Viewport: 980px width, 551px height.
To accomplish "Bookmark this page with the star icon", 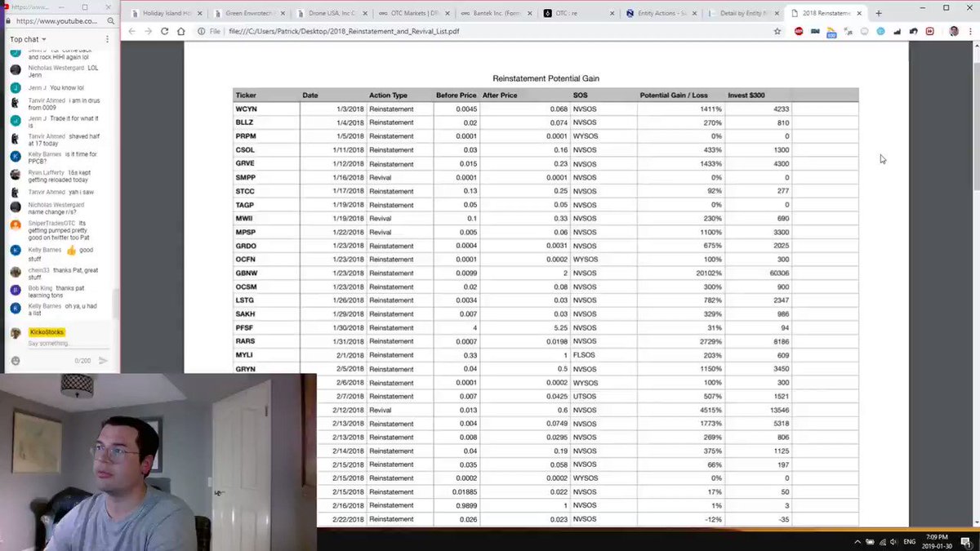I will pos(777,31).
